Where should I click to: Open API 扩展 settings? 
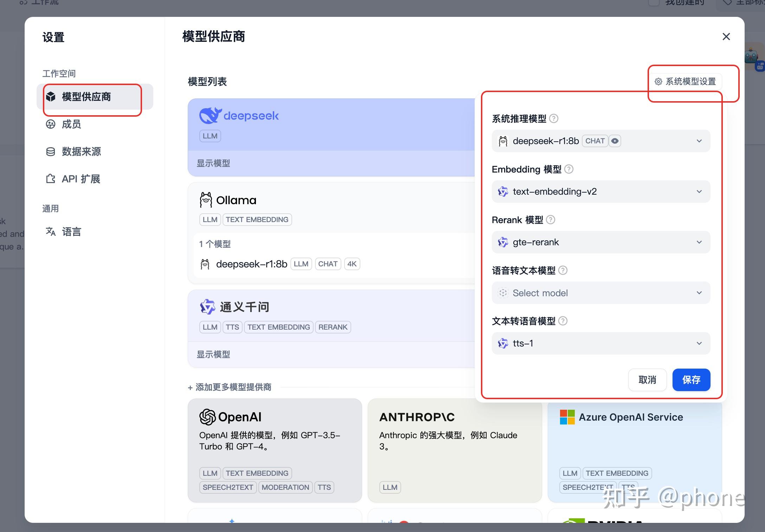(81, 179)
